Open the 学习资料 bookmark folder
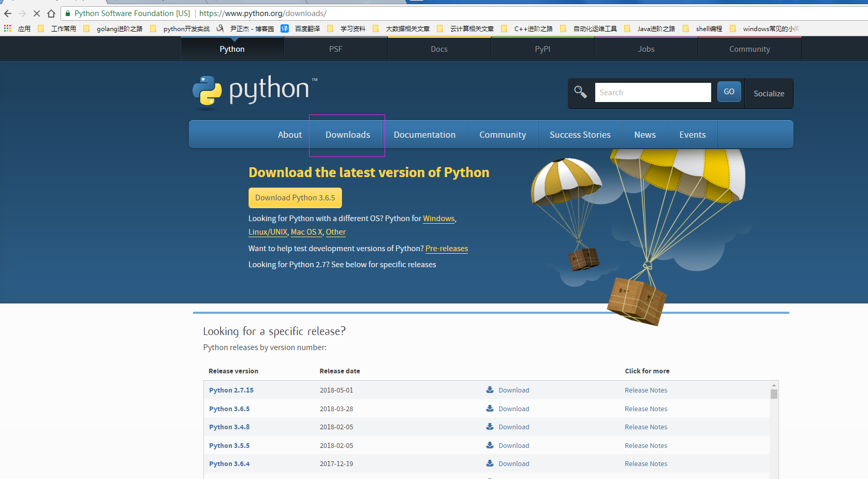868x479 pixels. tap(346, 28)
